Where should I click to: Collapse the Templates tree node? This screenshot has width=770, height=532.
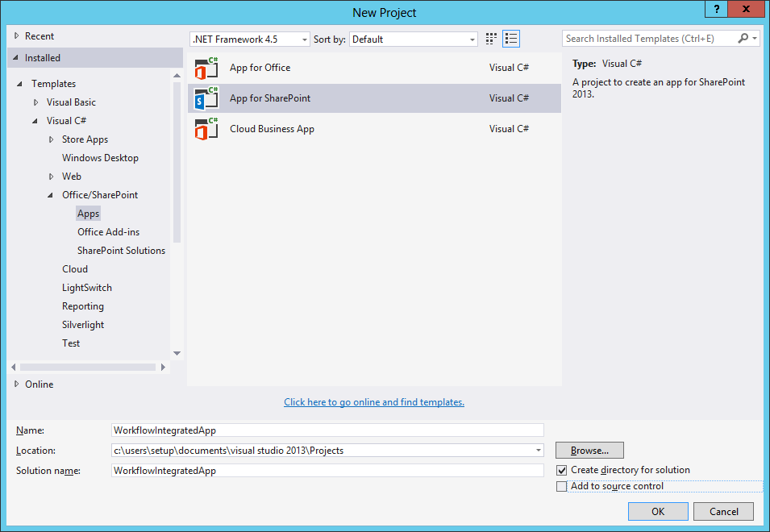coord(19,84)
